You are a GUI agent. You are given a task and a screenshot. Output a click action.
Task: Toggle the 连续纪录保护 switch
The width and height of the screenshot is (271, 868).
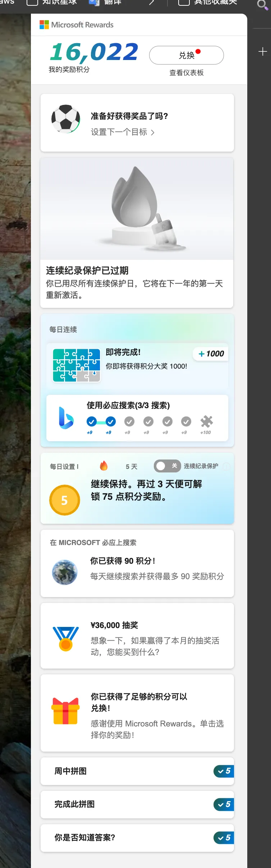point(167,466)
